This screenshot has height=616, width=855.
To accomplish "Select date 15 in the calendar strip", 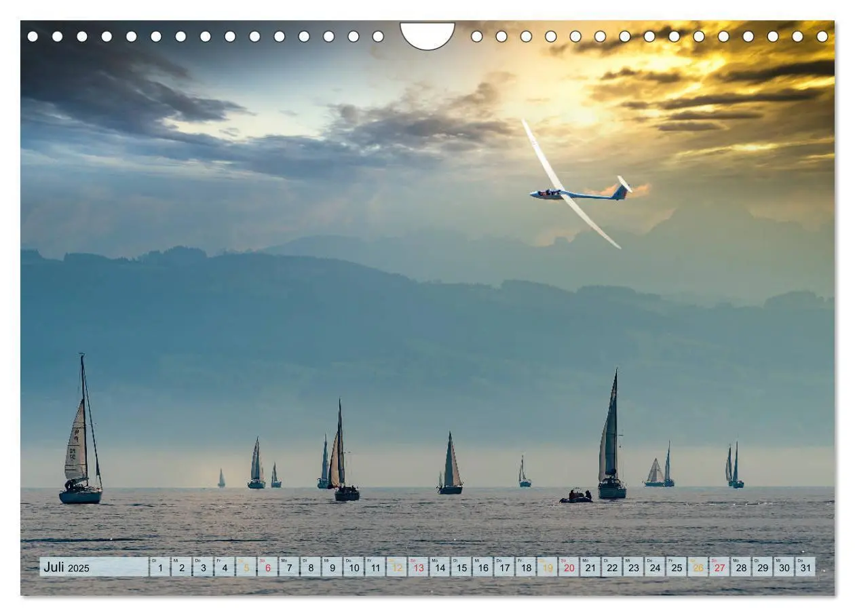I will pos(461,567).
